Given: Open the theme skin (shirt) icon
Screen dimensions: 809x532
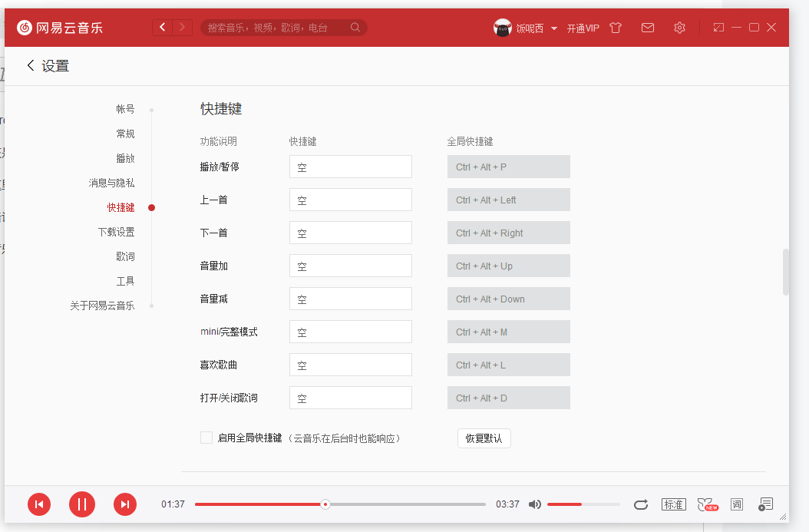Looking at the screenshot, I should point(616,27).
